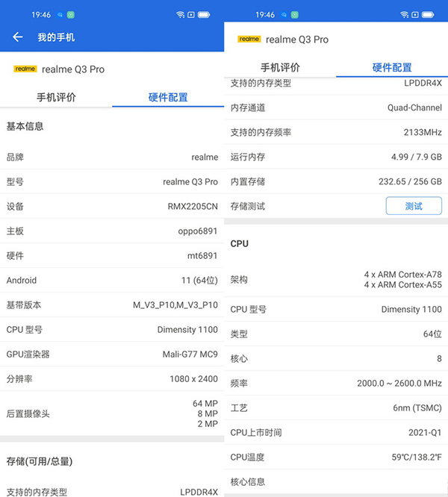
Task: Tap the realme logo badge in the right screen
Action: [249, 39]
